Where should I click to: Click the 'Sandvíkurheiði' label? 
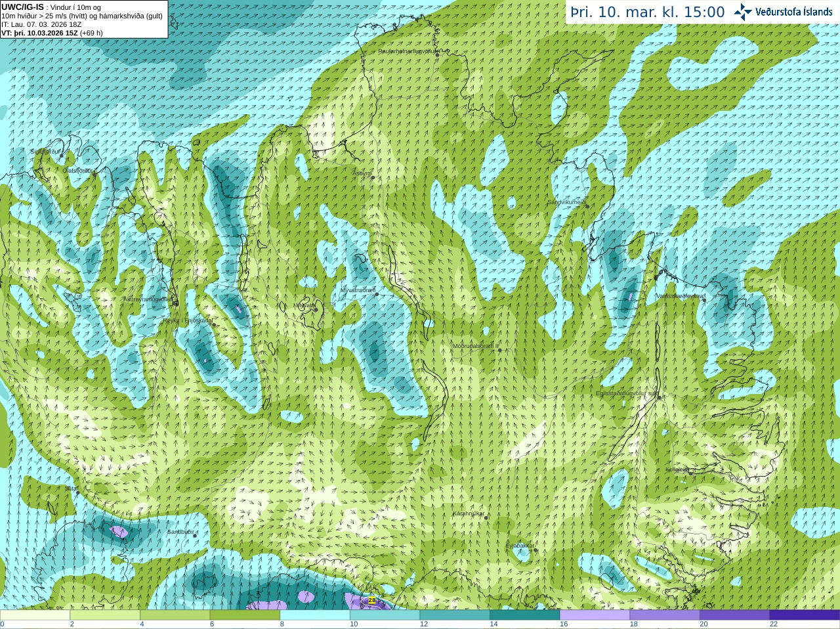point(566,203)
